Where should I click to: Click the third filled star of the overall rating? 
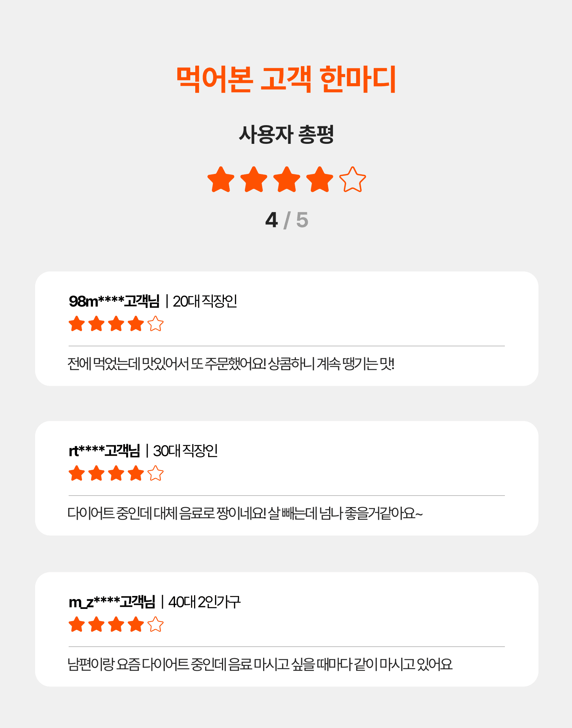[287, 179]
